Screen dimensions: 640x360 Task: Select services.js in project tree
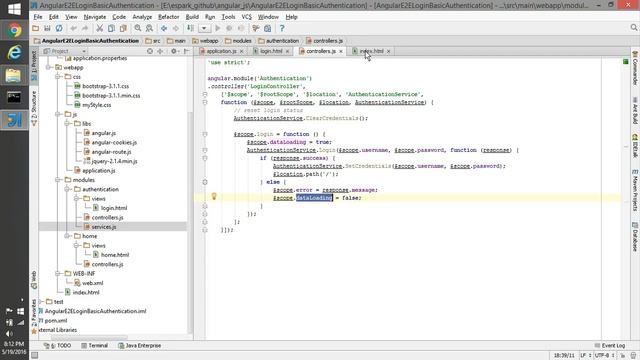click(x=104, y=227)
